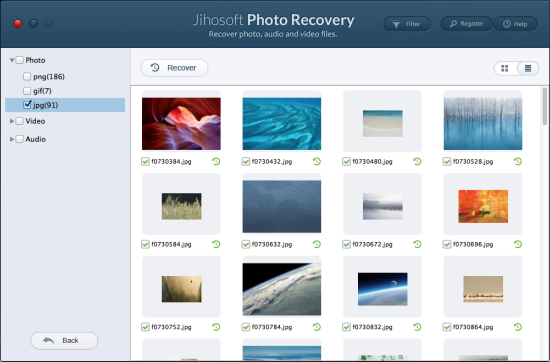Click the recover icon next to f0730672.jpg
The height and width of the screenshot is (362, 550).
coord(417,244)
